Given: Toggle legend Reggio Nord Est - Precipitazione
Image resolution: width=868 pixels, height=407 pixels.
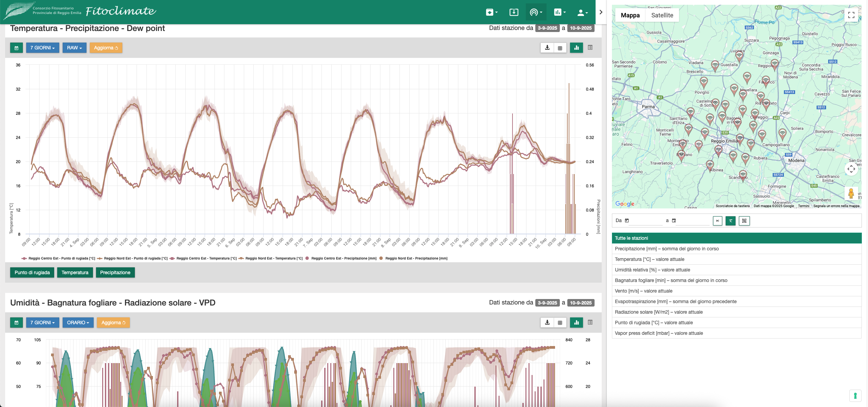Looking at the screenshot, I should tap(413, 259).
